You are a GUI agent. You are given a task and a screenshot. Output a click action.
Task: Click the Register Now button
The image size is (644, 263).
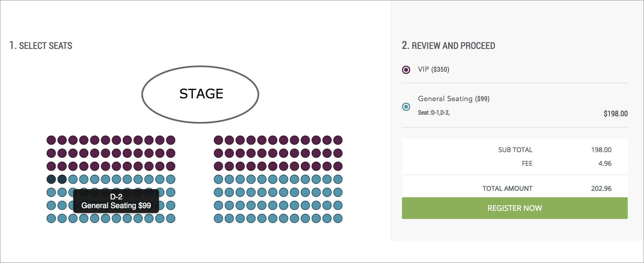click(515, 208)
